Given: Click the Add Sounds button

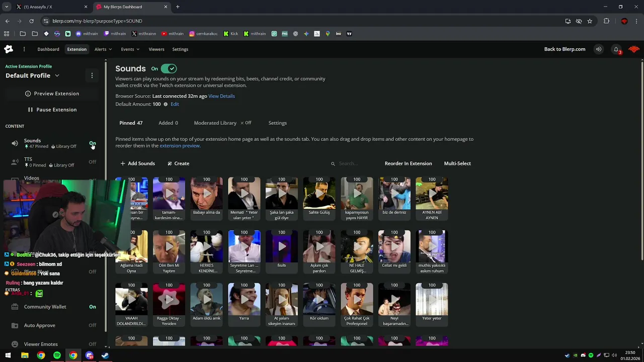Looking at the screenshot, I should click(137, 163).
